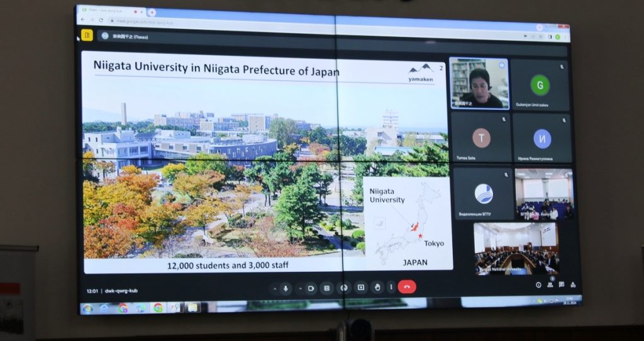Reload the Meet page
The width and height of the screenshot is (644, 341).
tap(101, 20)
